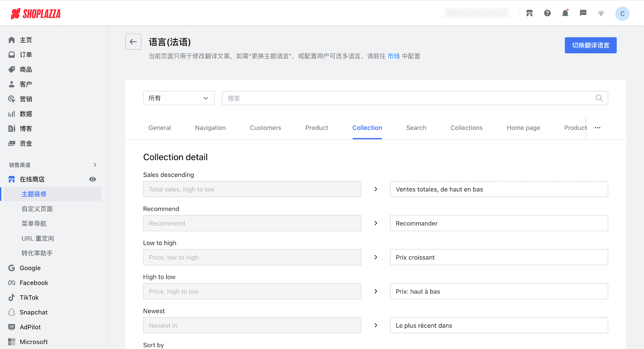Switch to the Home page tab
Viewport: 644px width, 349px height.
click(523, 128)
